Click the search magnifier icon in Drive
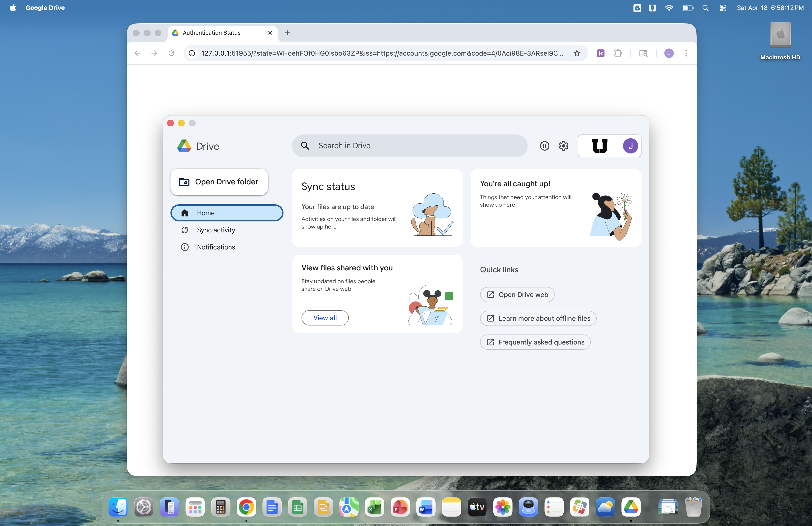 305,146
